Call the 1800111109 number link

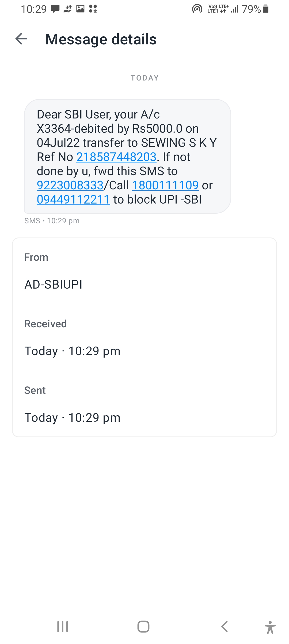165,185
